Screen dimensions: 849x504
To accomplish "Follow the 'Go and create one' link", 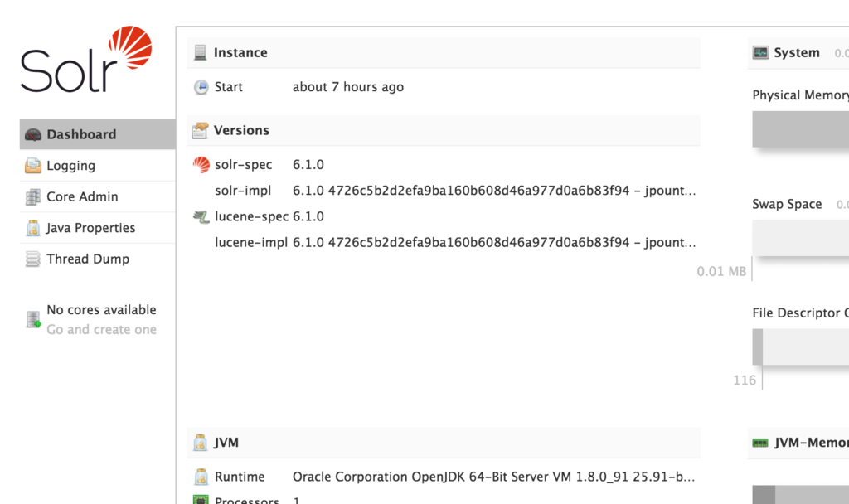I will pos(101,329).
